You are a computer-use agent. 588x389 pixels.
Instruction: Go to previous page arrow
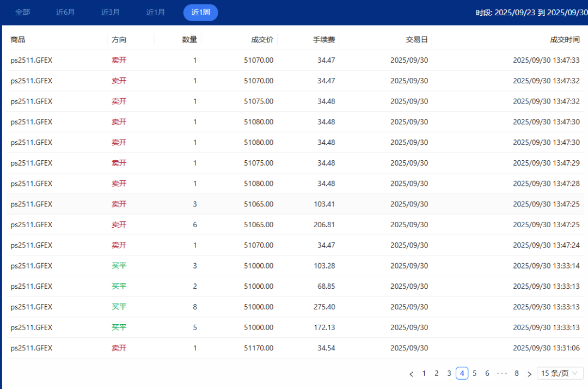click(x=412, y=374)
